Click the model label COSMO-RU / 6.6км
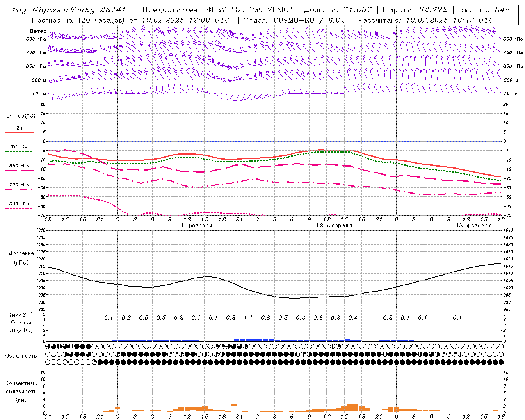This screenshot has width=525, height=420. 311,20
